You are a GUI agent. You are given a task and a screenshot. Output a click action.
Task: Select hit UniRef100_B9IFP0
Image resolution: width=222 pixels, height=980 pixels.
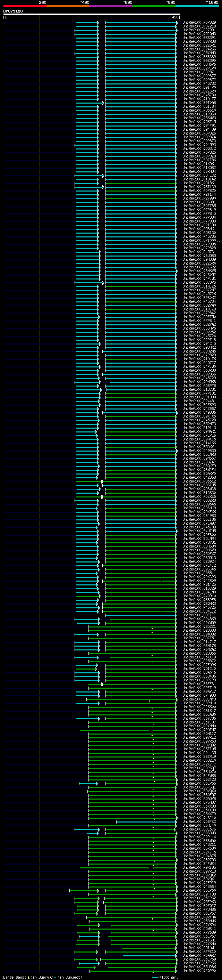[199, 88]
